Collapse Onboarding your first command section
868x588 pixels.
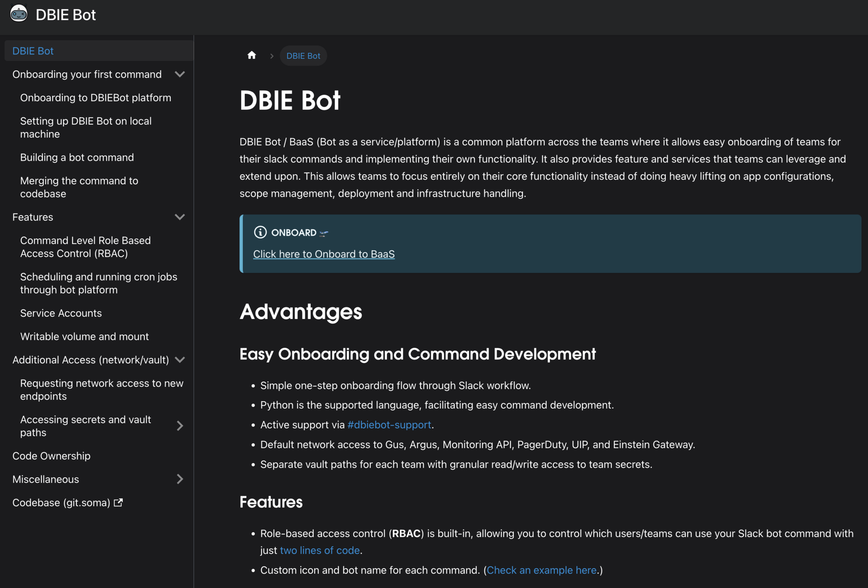coord(180,74)
